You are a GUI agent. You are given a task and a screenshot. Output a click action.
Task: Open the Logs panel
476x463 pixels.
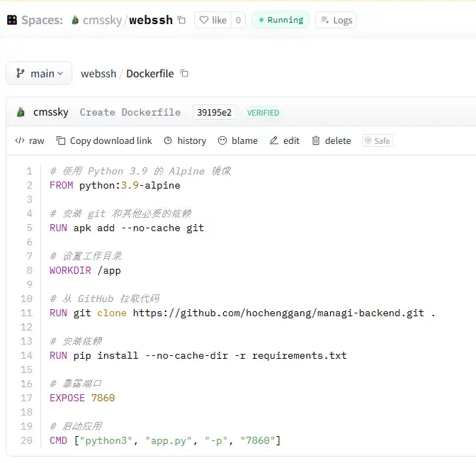(336, 20)
